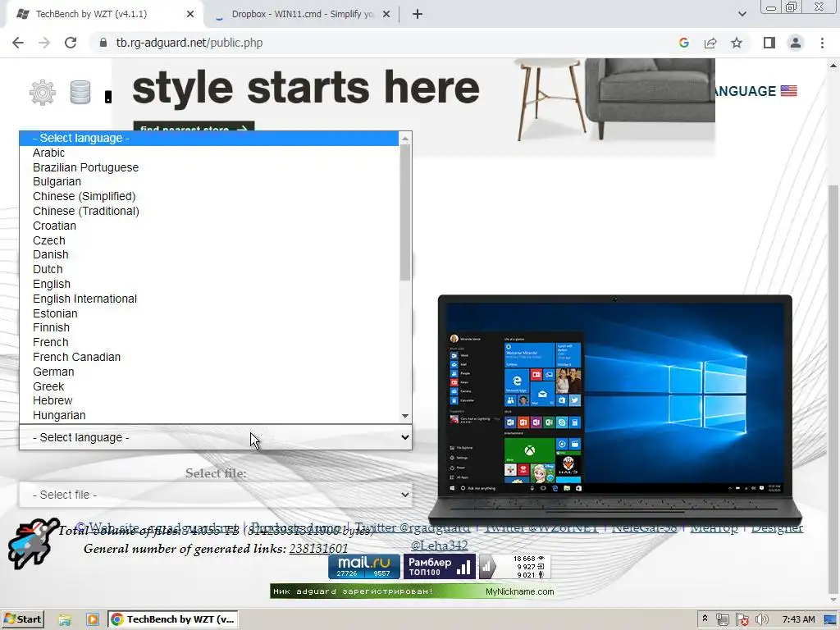Click the language list scroll-down arrow
Image resolution: width=840 pixels, height=630 pixels.
pos(405,416)
